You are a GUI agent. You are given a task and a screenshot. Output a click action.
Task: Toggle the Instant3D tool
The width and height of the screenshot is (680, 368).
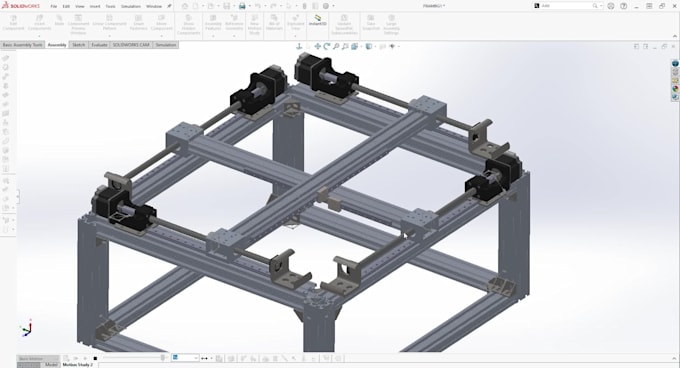[x=317, y=20]
